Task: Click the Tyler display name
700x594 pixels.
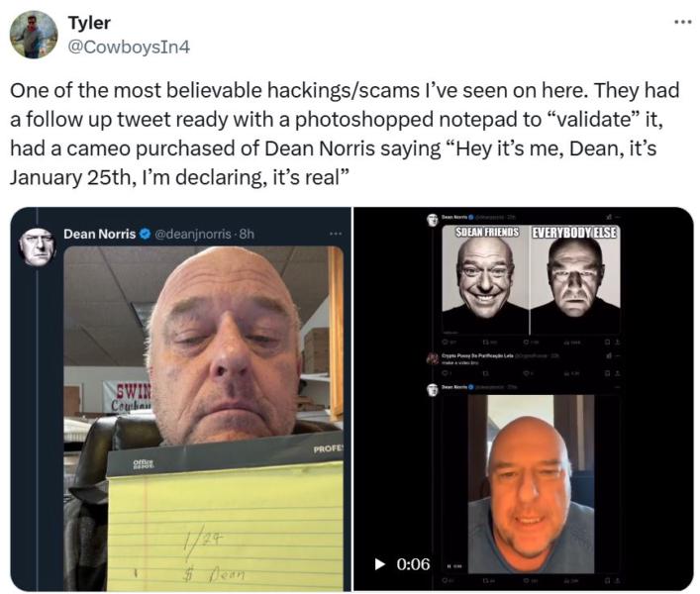Action: (x=89, y=23)
